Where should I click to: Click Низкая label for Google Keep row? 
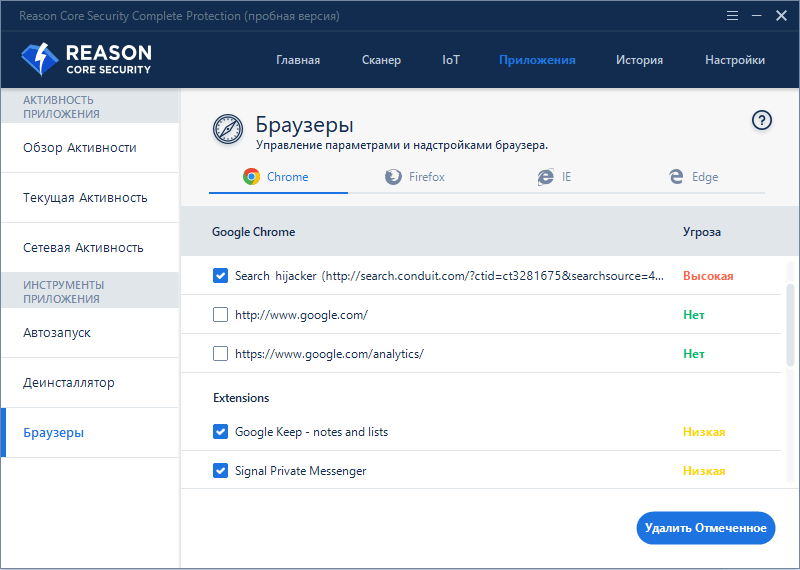[704, 432]
